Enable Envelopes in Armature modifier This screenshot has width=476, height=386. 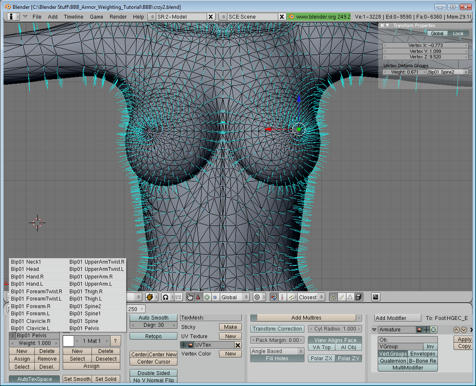pyautogui.click(x=423, y=354)
